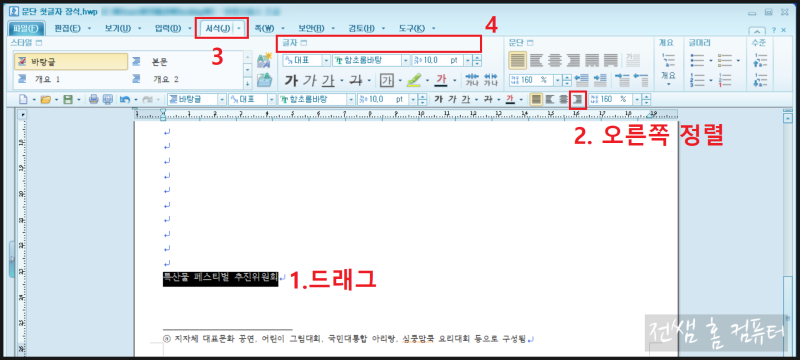800x360 pixels.
Task: Click the New document icon
Action: click(x=23, y=99)
